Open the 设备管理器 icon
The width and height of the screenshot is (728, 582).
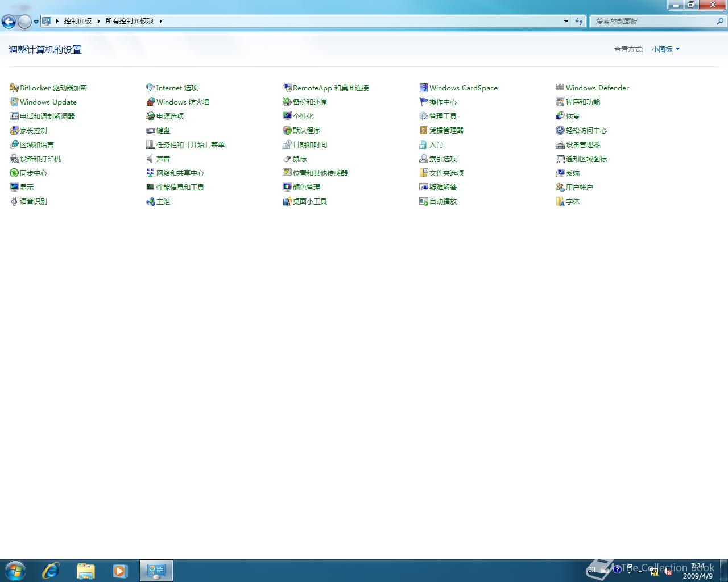[560, 144]
